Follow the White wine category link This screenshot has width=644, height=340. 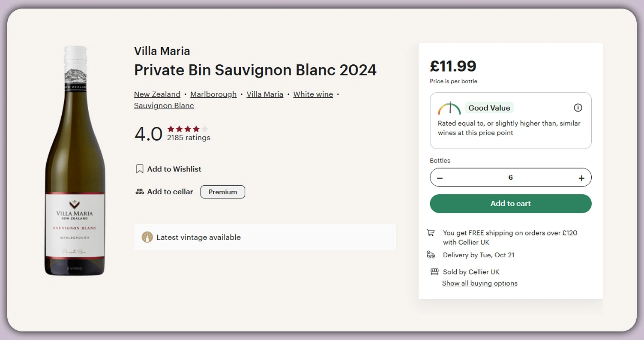(x=313, y=94)
